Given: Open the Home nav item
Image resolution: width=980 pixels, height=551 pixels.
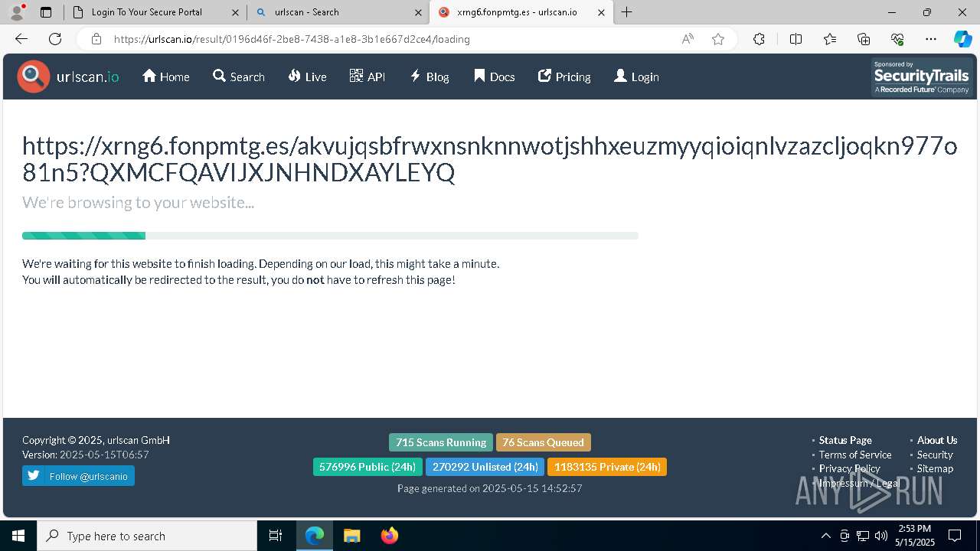Looking at the screenshot, I should point(166,77).
